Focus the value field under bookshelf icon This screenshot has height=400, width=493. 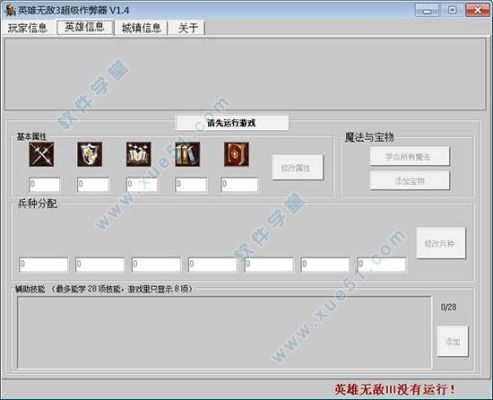coord(191,184)
